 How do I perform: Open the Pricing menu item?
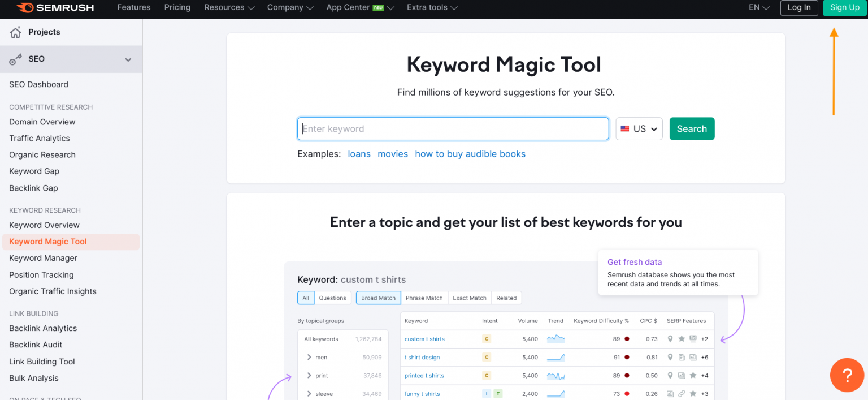point(177,7)
